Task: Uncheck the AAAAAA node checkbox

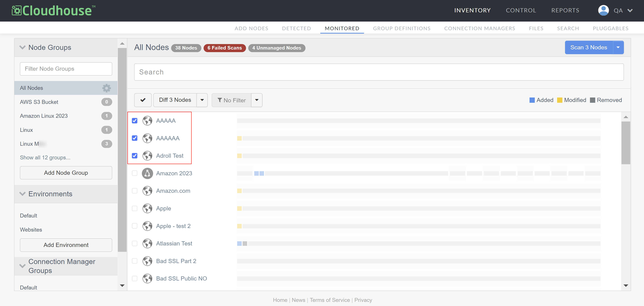Action: (x=135, y=138)
